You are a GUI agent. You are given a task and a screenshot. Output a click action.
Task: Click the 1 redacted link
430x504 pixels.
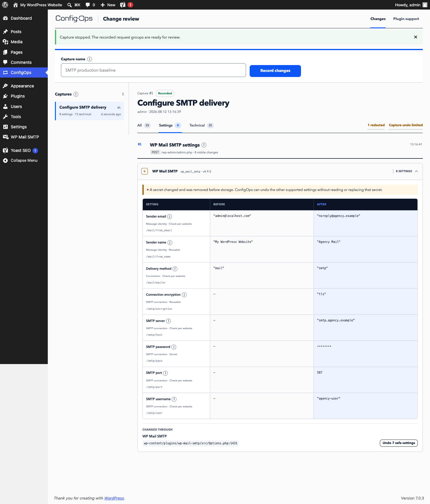[376, 125]
